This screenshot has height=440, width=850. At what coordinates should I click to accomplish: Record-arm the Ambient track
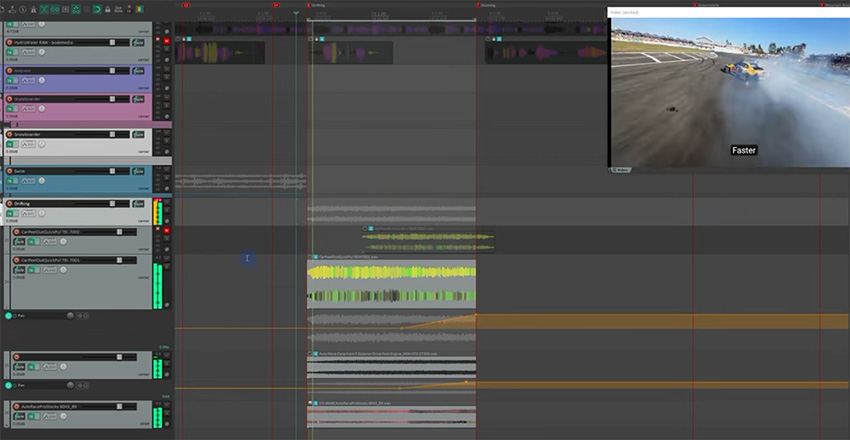[9, 70]
